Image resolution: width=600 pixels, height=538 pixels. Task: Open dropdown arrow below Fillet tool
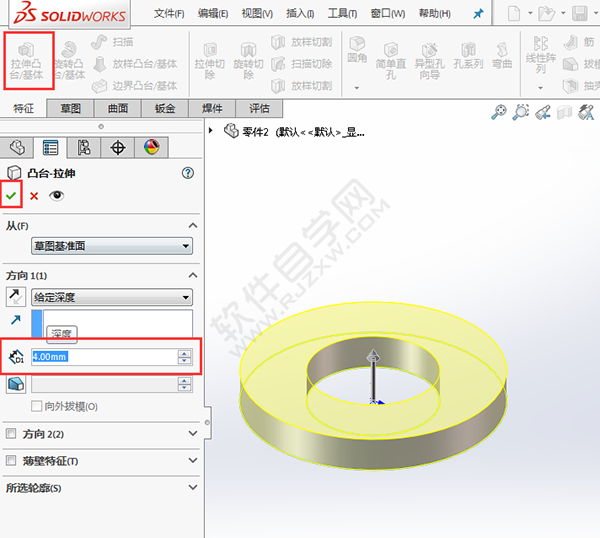(357, 88)
